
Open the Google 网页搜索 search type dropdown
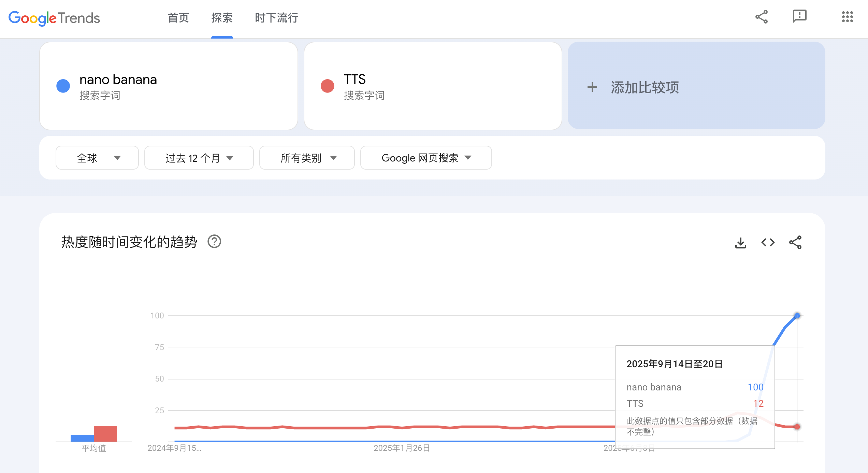coord(426,158)
